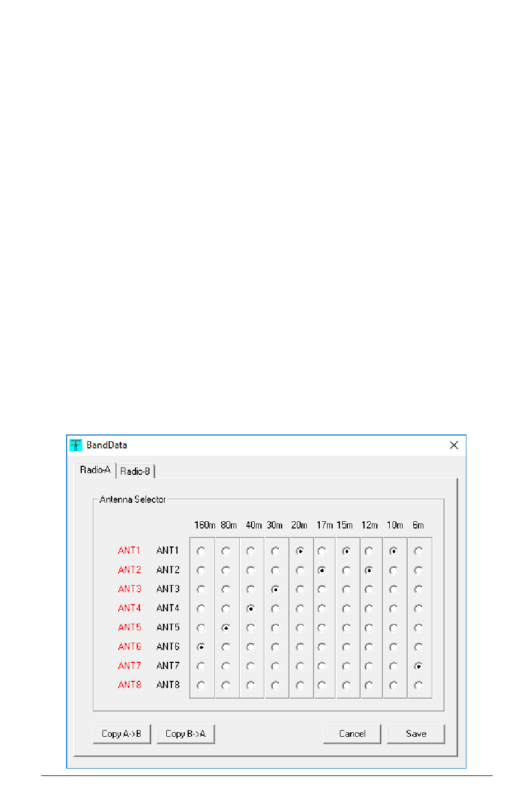Choose ANT2 for the 80m band
Image resolution: width=532 pixels, height=795 pixels.
[226, 570]
